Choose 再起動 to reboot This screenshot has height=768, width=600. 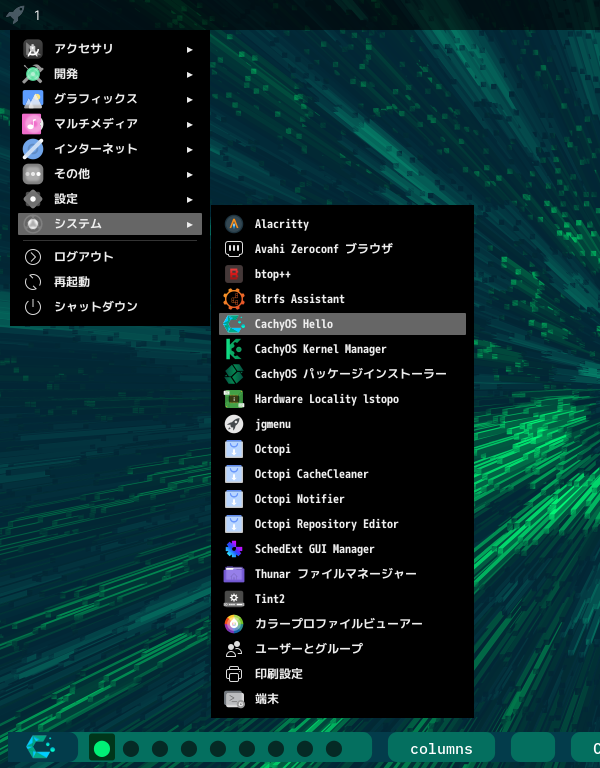click(x=110, y=282)
